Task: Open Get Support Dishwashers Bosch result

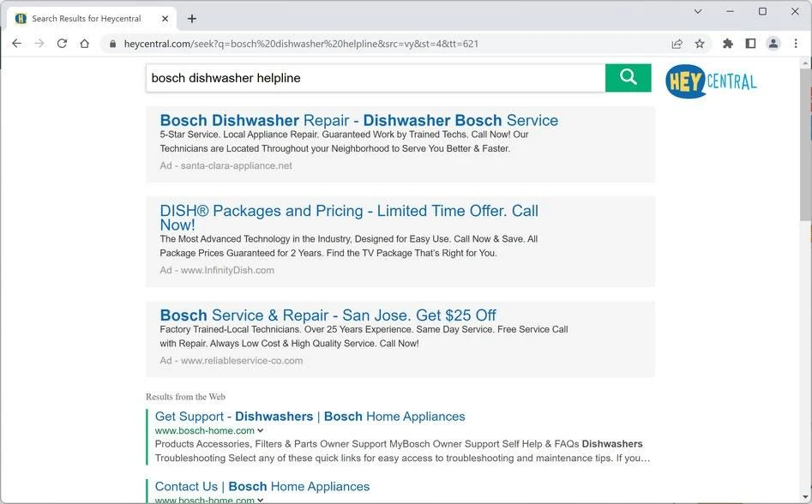Action: tap(310, 417)
